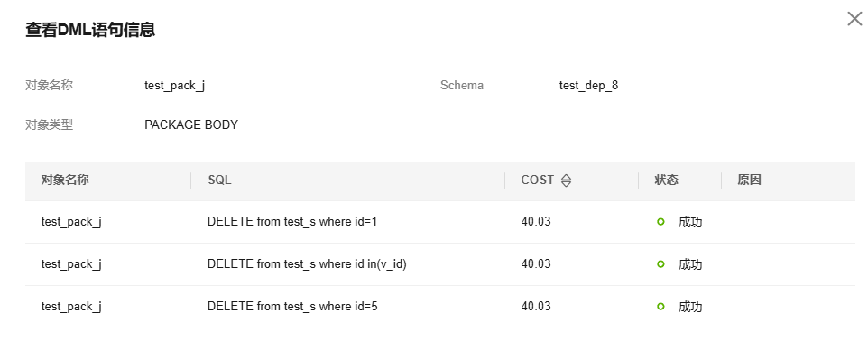This screenshot has height=351, width=868.
Task: Click the 对象名称 field label above the table
Action: click(x=50, y=85)
